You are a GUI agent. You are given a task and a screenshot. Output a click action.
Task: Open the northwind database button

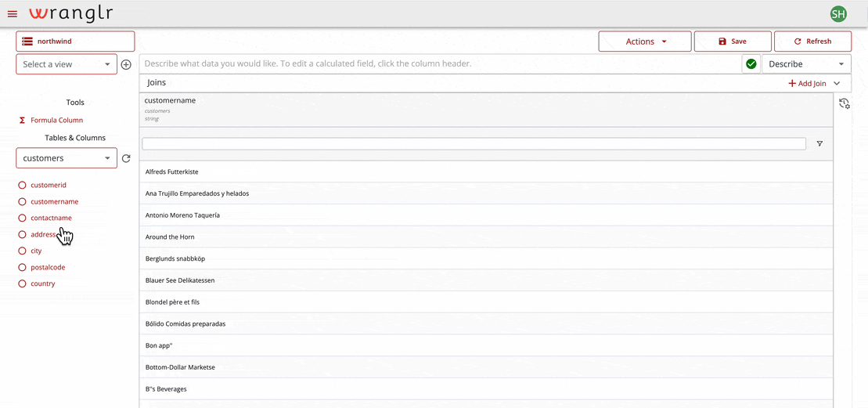pos(75,42)
